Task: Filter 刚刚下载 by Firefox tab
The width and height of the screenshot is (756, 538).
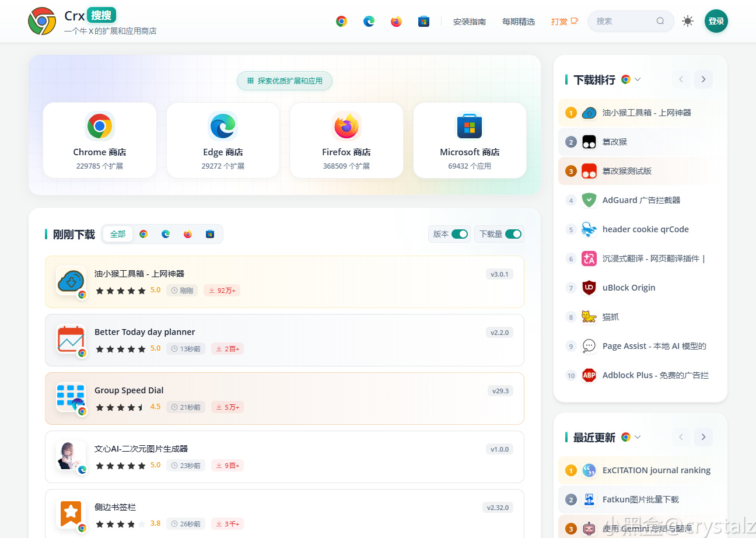Action: [188, 234]
